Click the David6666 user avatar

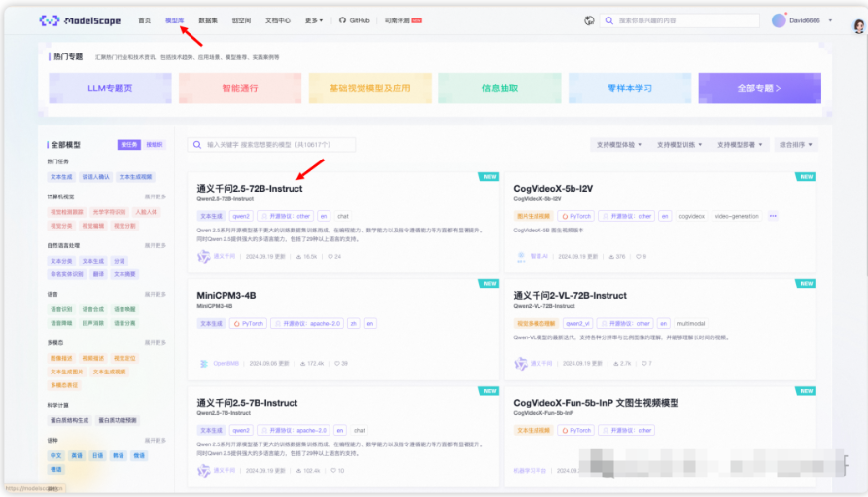(x=779, y=20)
